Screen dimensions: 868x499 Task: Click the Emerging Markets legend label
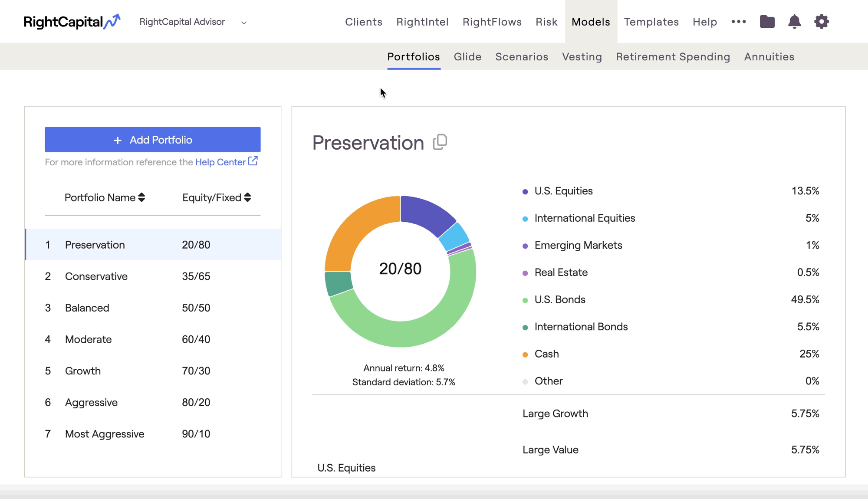coord(578,245)
